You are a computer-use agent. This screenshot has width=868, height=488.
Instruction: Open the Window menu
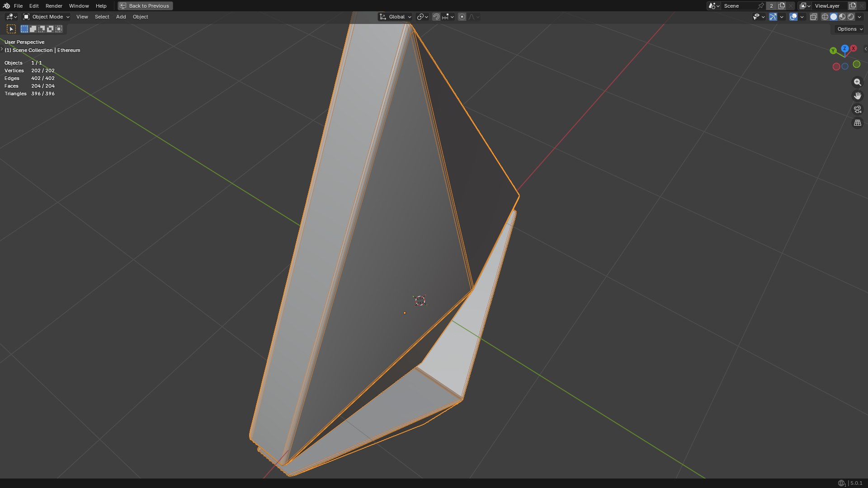coord(79,6)
